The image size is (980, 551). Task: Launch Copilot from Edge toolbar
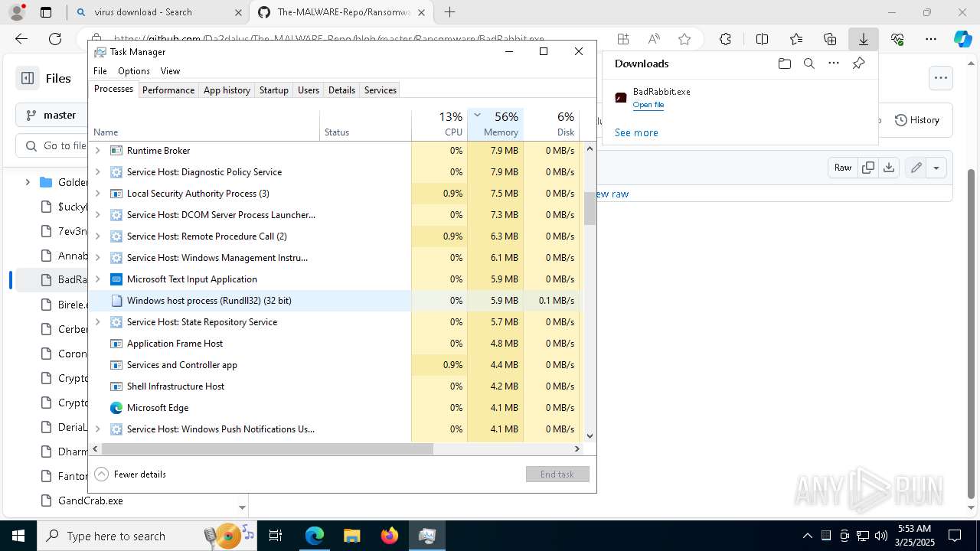click(x=962, y=39)
